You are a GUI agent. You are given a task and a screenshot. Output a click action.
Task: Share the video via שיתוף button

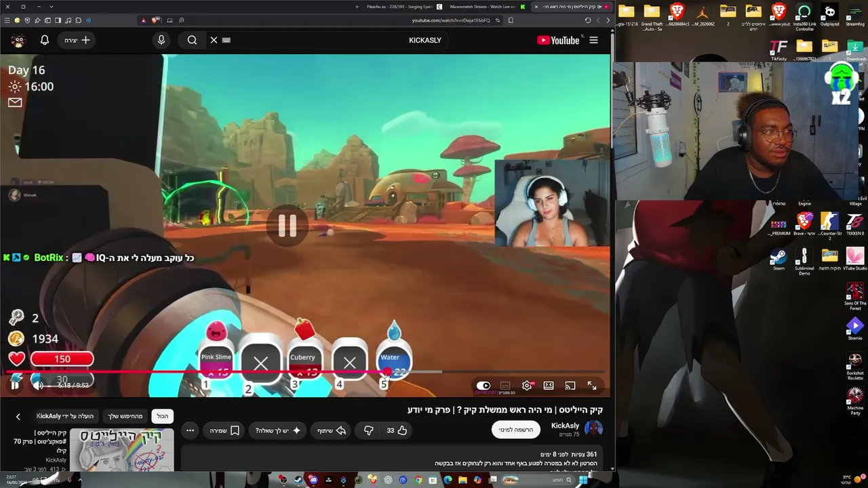332,430
